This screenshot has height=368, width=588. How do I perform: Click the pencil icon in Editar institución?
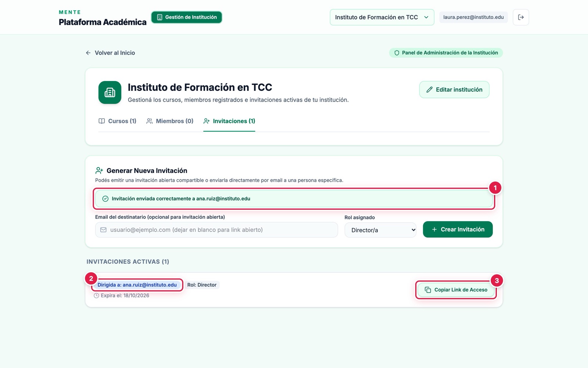click(429, 90)
